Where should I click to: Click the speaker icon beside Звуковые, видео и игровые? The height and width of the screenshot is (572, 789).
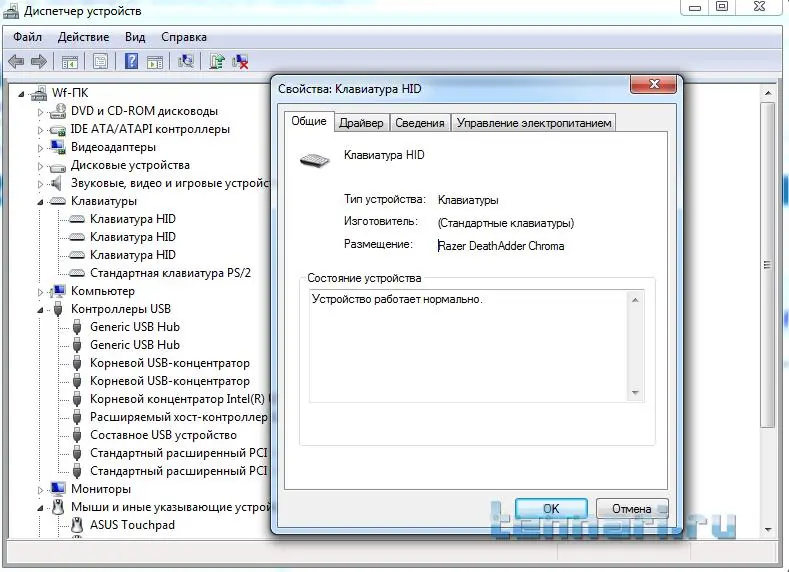[x=57, y=183]
